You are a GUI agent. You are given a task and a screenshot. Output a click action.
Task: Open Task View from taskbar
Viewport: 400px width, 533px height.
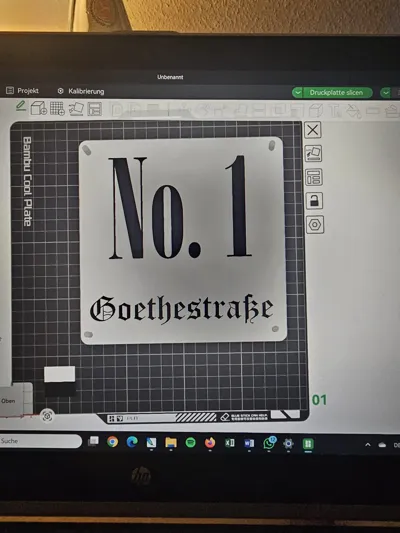pos(93,441)
